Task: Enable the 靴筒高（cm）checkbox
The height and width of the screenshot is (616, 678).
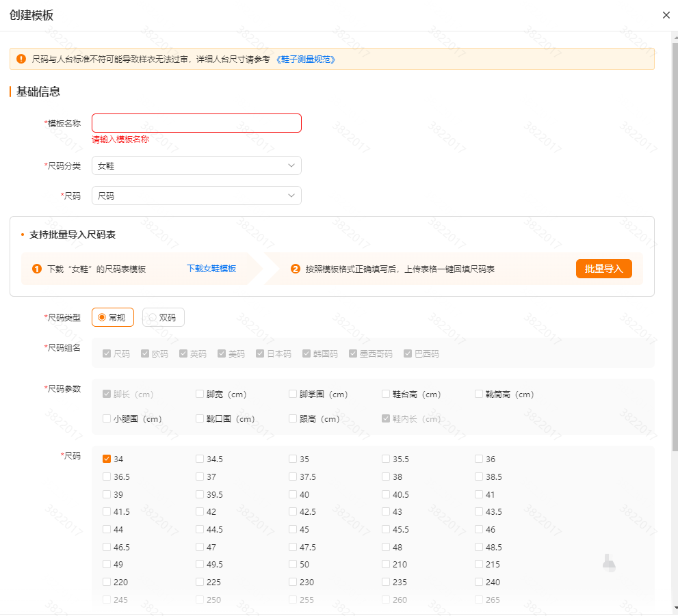Action: pyautogui.click(x=479, y=394)
